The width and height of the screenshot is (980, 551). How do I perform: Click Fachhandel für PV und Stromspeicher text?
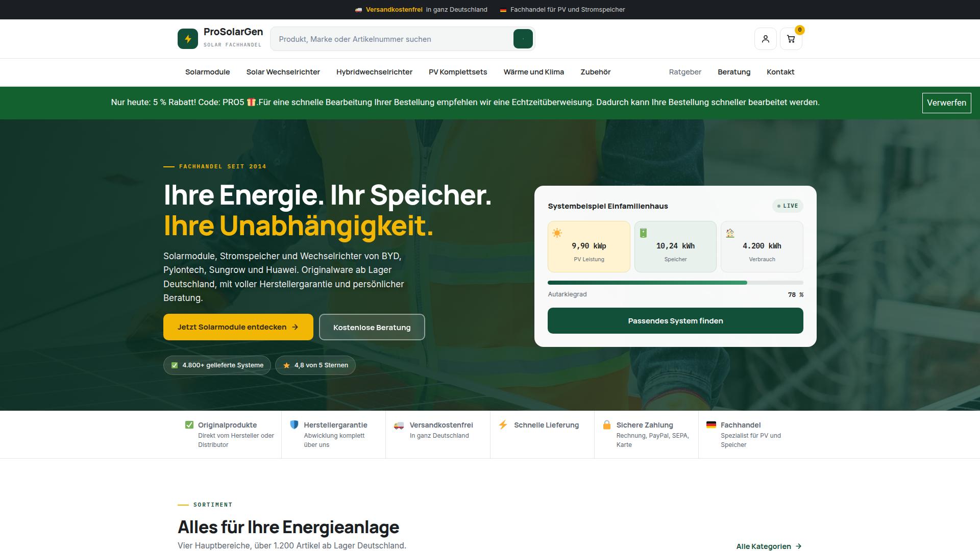[568, 10]
